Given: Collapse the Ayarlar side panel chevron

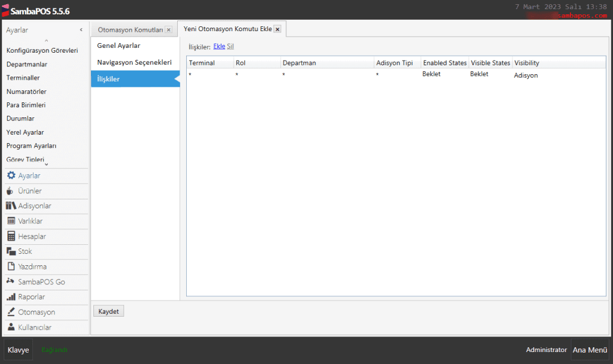Looking at the screenshot, I should pyautogui.click(x=81, y=30).
